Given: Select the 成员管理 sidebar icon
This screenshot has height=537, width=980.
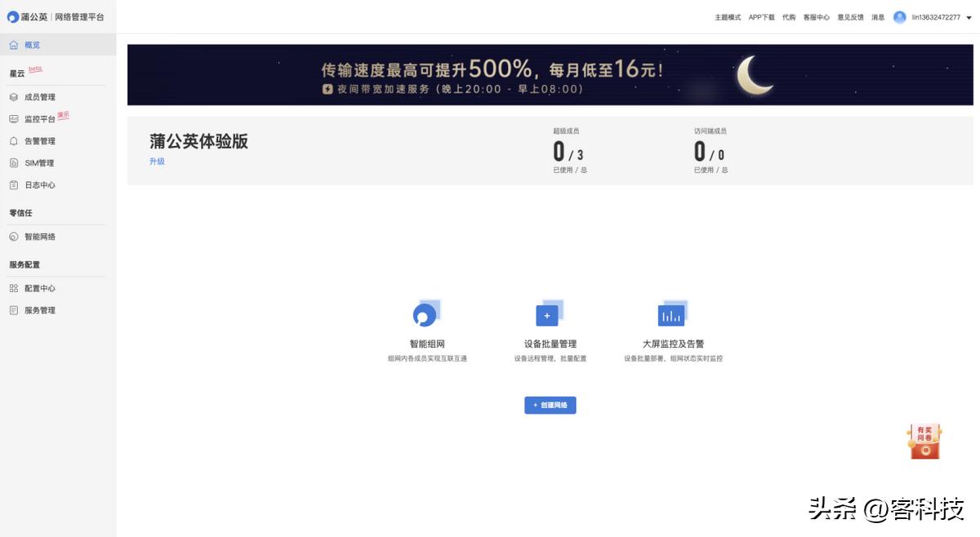Looking at the screenshot, I should 12,96.
